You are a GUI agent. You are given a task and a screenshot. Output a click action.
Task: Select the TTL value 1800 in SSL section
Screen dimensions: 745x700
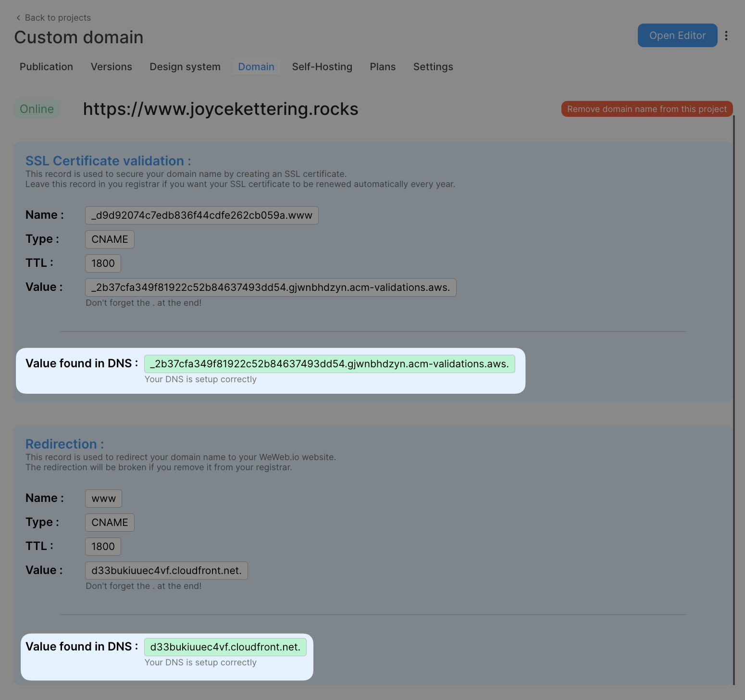(x=102, y=263)
